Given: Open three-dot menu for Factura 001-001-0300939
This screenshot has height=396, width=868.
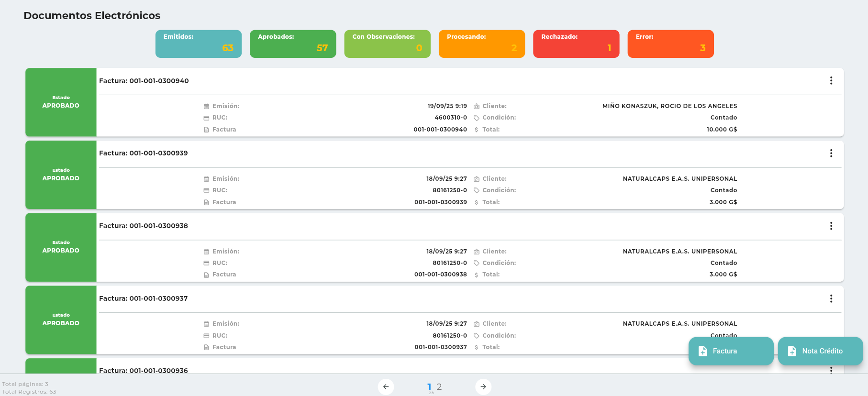Looking at the screenshot, I should click(831, 154).
